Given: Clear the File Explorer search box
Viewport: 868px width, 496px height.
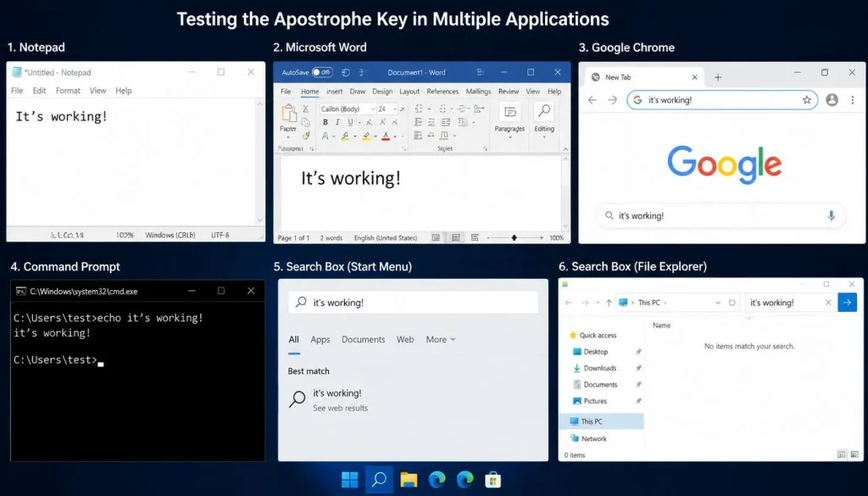Looking at the screenshot, I should (x=828, y=303).
